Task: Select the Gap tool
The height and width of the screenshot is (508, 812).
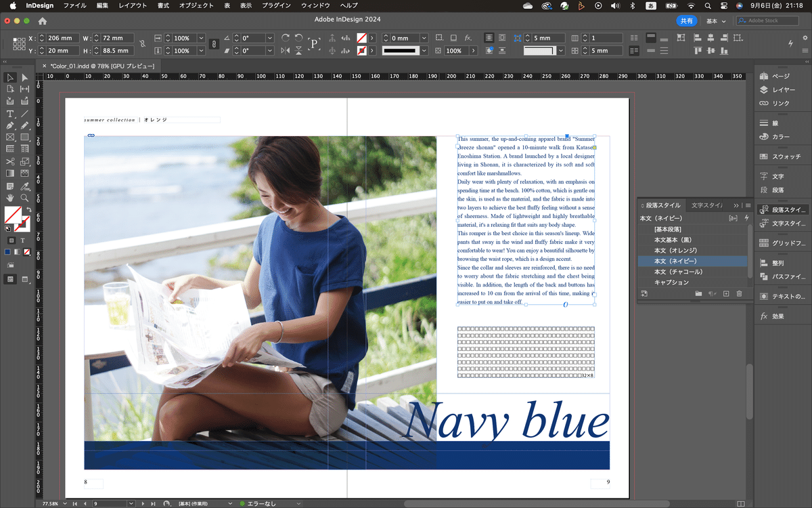Action: tap(24, 89)
